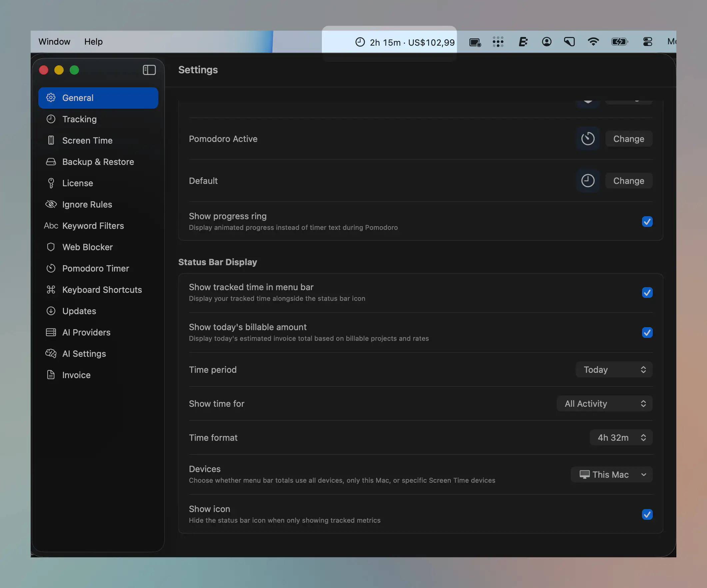Image resolution: width=707 pixels, height=588 pixels.
Task: Toggle Show today's billable amount checkbox
Action: [647, 332]
